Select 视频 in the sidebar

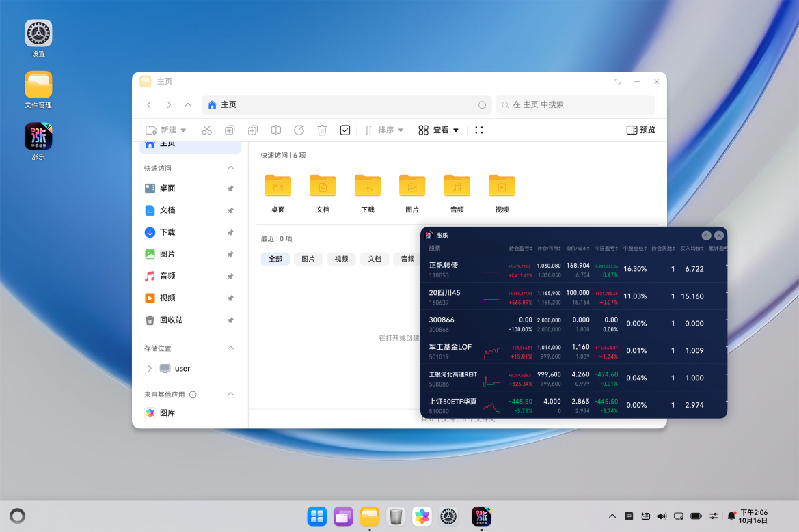coord(189,298)
